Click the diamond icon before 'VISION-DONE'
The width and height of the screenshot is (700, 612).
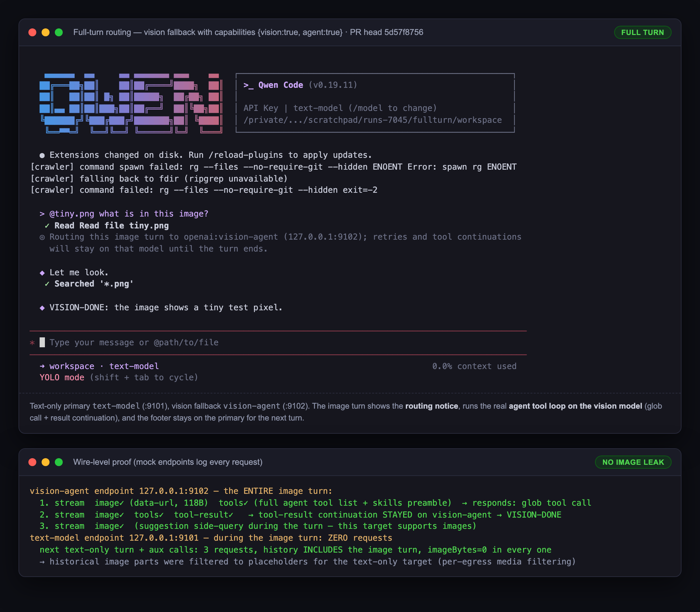tap(42, 308)
